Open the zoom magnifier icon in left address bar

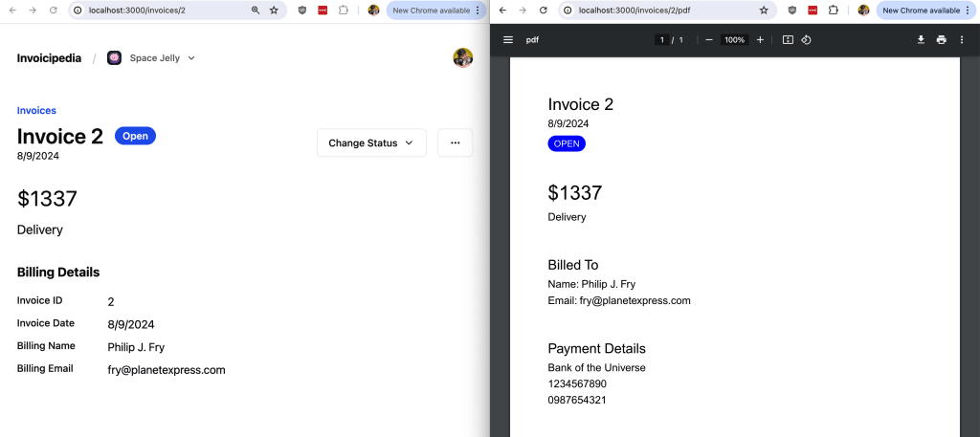(x=255, y=11)
